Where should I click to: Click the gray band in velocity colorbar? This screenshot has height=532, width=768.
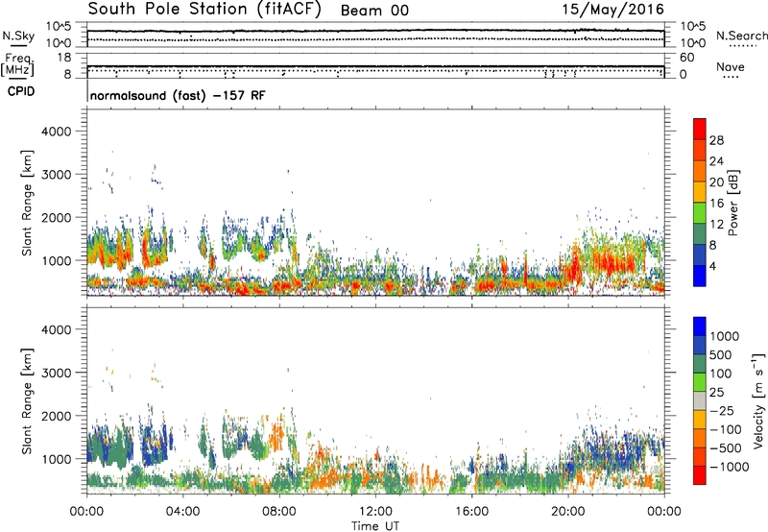700,400
